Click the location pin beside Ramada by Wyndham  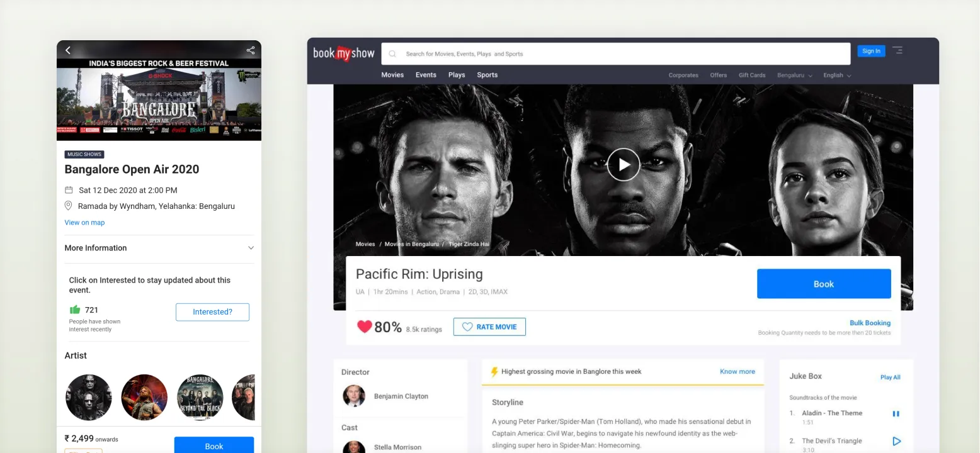(69, 206)
